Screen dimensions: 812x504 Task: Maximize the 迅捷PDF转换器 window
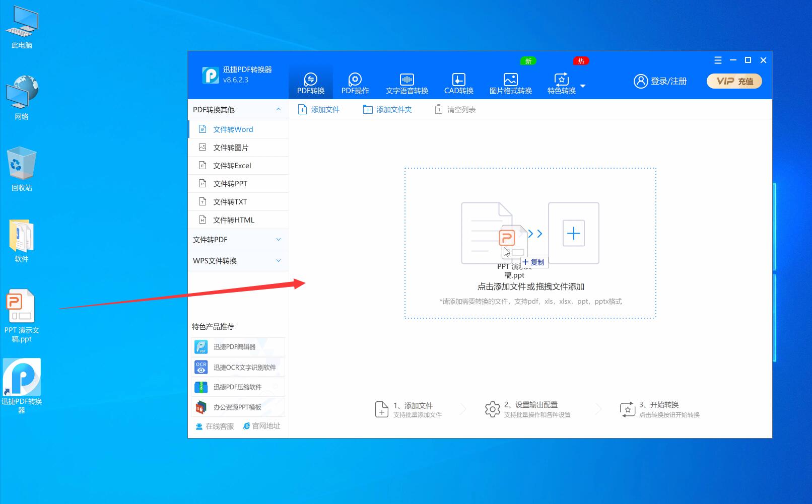(748, 60)
